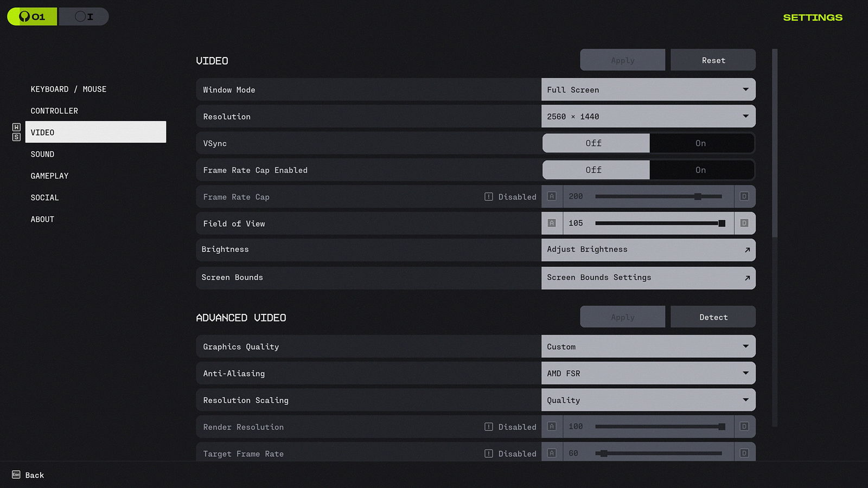Expand the Resolution 2560 × 1440 dropdown

pyautogui.click(x=648, y=117)
